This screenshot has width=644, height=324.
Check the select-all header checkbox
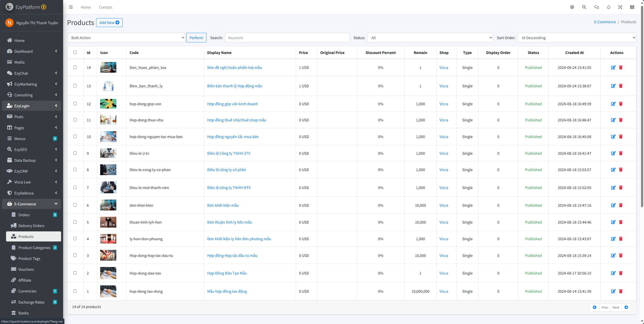point(75,52)
